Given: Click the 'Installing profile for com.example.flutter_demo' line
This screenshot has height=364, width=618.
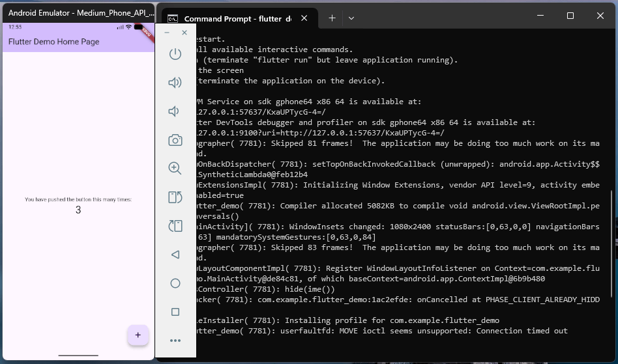Looking at the screenshot, I should tap(348, 320).
